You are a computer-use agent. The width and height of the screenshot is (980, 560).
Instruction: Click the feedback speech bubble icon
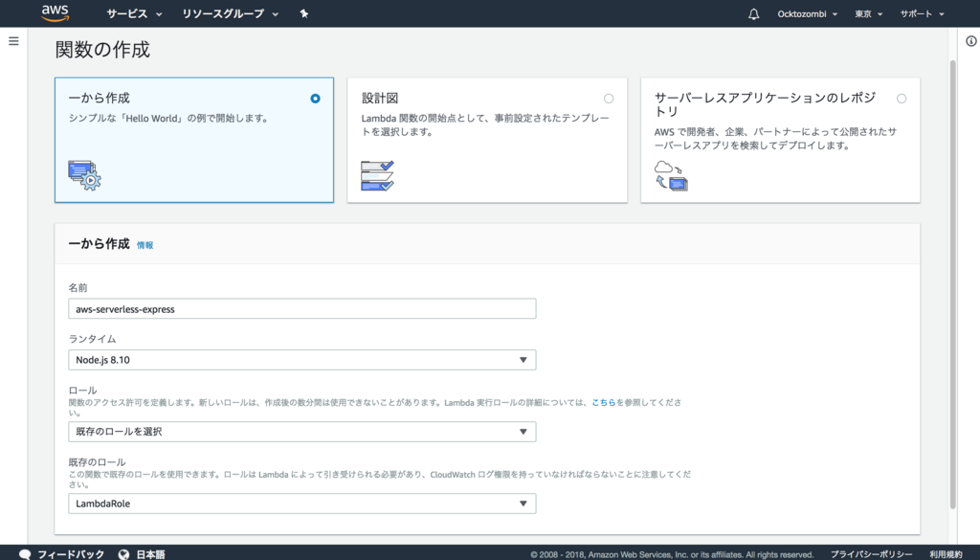click(25, 554)
